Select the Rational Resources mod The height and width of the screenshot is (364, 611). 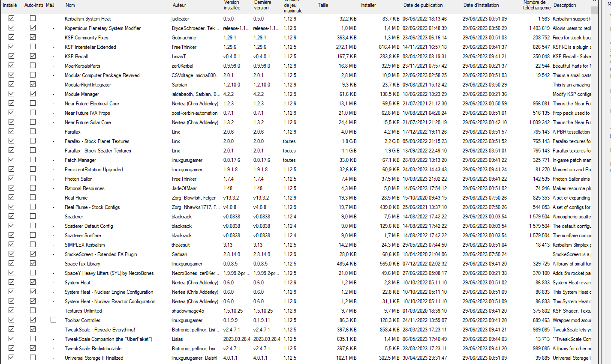tap(84, 188)
